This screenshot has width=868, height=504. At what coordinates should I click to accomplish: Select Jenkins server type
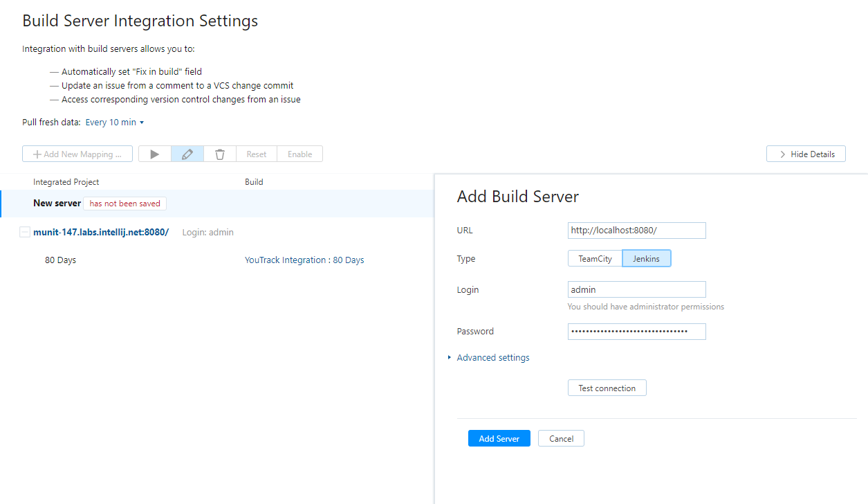click(646, 259)
